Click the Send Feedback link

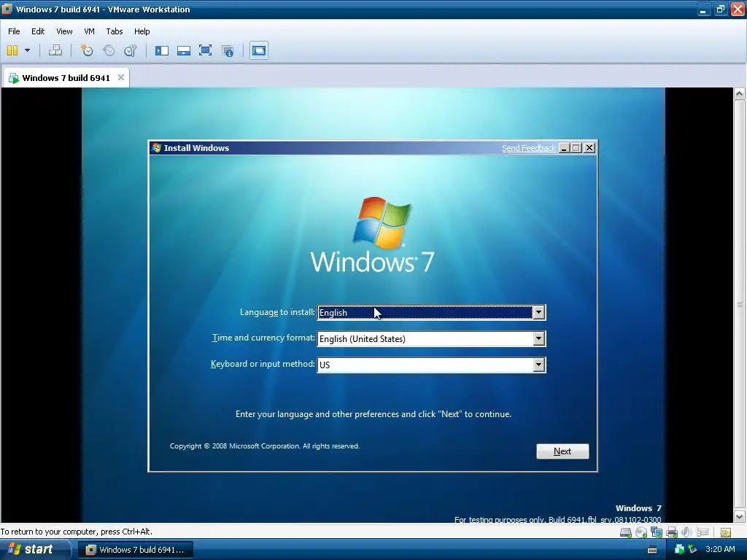pyautogui.click(x=528, y=148)
